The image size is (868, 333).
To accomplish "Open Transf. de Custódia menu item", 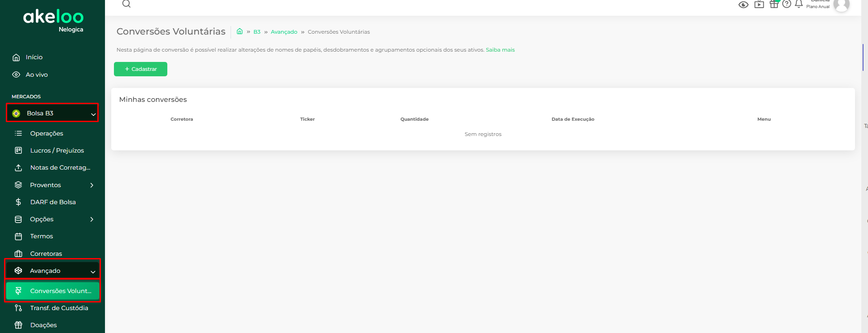I will click(x=59, y=308).
